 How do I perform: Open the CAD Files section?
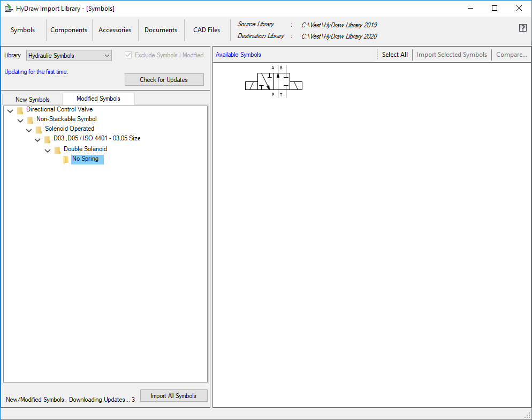pyautogui.click(x=207, y=30)
